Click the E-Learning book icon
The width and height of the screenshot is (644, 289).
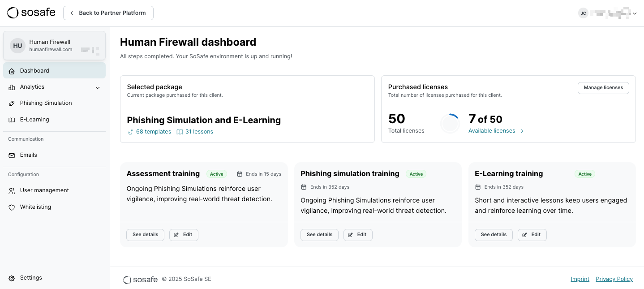click(12, 120)
